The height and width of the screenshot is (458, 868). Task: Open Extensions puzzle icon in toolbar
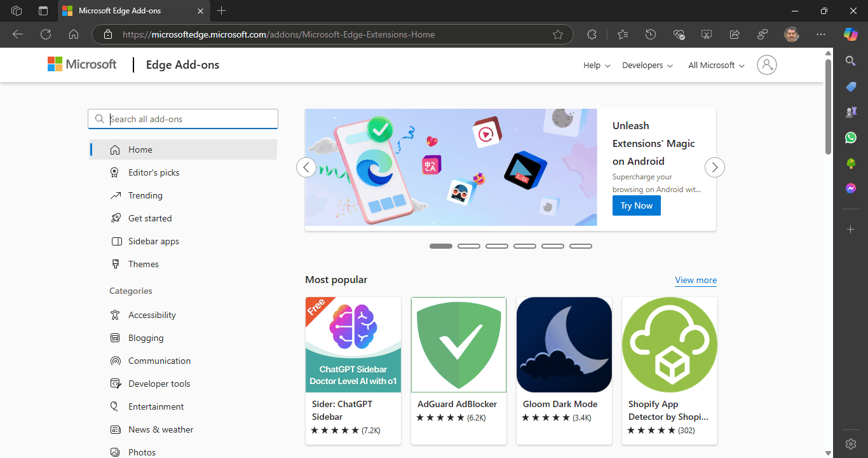coord(592,34)
